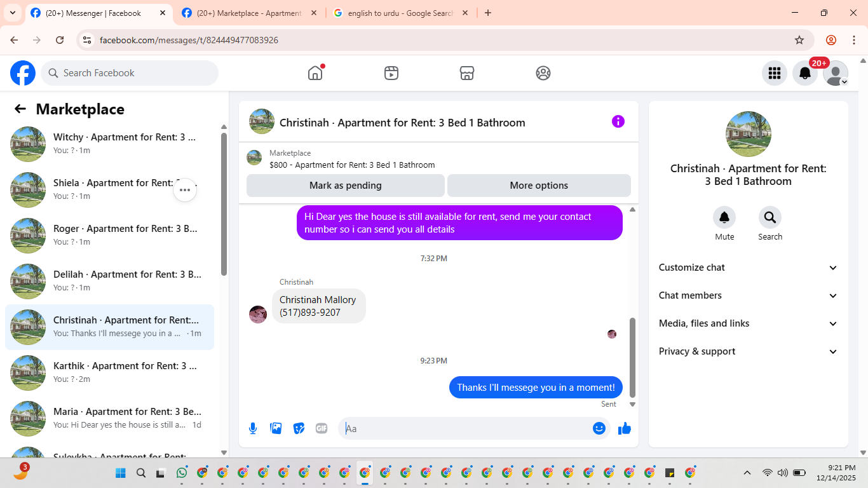Show hidden system tray icons

click(x=747, y=473)
